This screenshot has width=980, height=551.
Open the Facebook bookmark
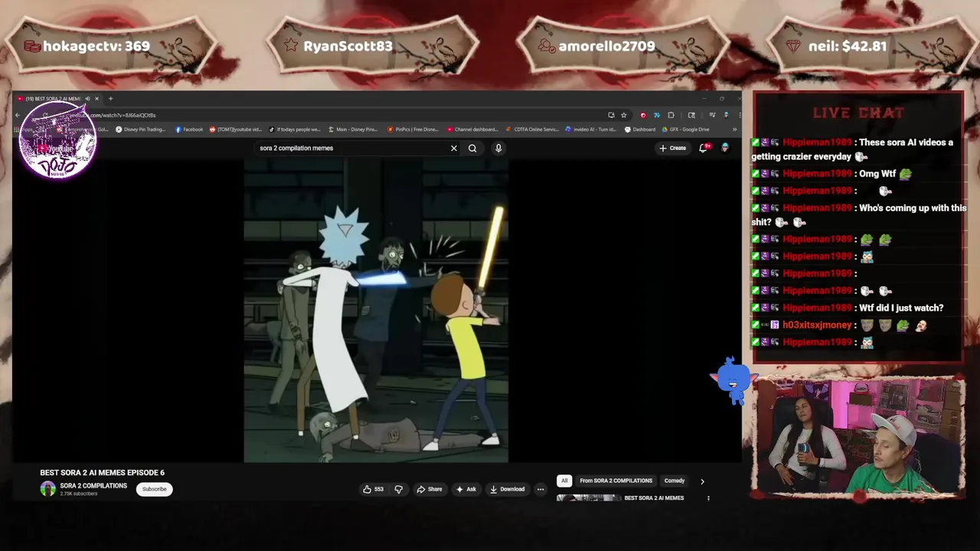tap(189, 129)
